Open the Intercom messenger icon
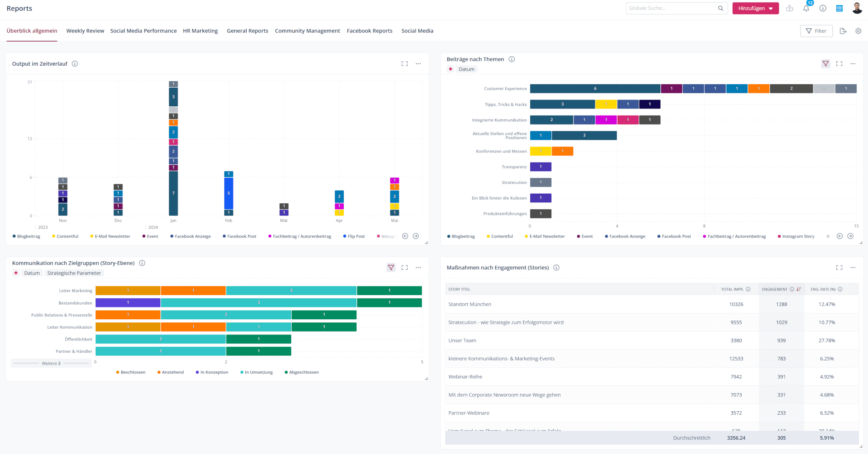This screenshot has width=868, height=454. click(x=840, y=8)
